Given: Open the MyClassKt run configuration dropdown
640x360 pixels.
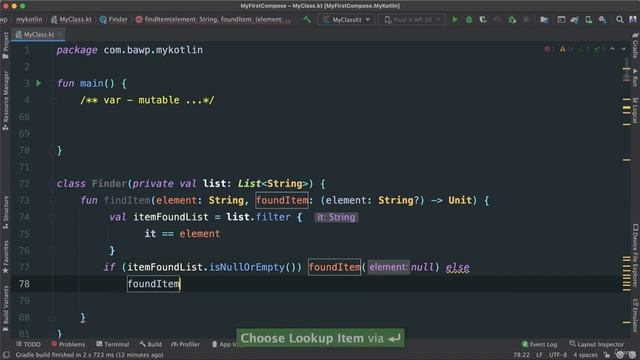Looking at the screenshot, I should 346,20.
